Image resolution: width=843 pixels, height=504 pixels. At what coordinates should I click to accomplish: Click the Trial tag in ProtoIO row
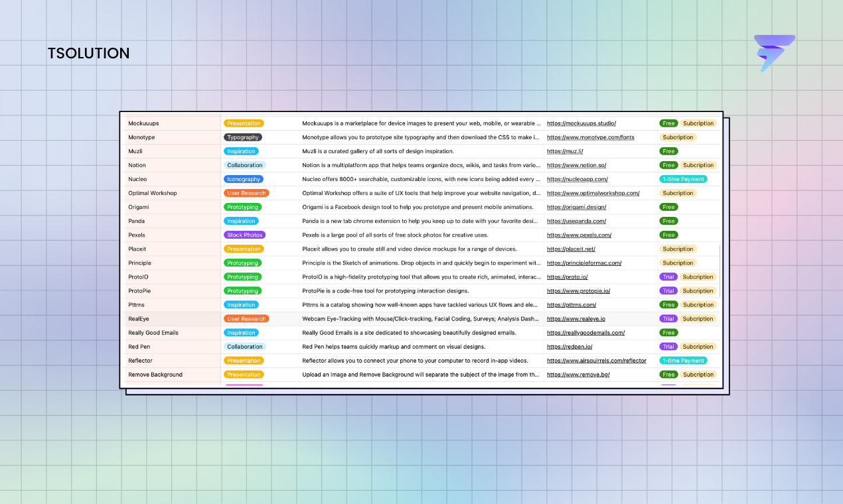point(668,277)
